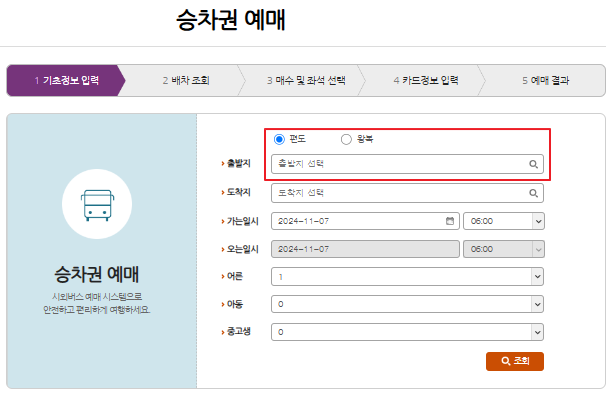Select step 2 배차 조회 tab
614x394 pixels.
click(x=186, y=81)
